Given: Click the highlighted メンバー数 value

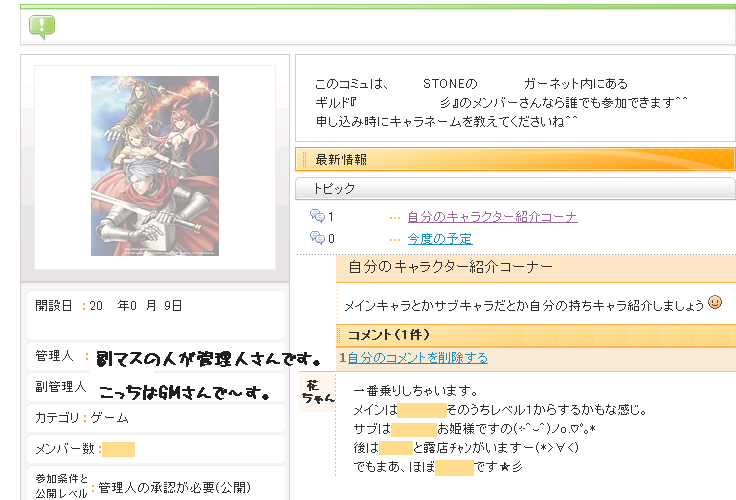Looking at the screenshot, I should [x=118, y=449].
